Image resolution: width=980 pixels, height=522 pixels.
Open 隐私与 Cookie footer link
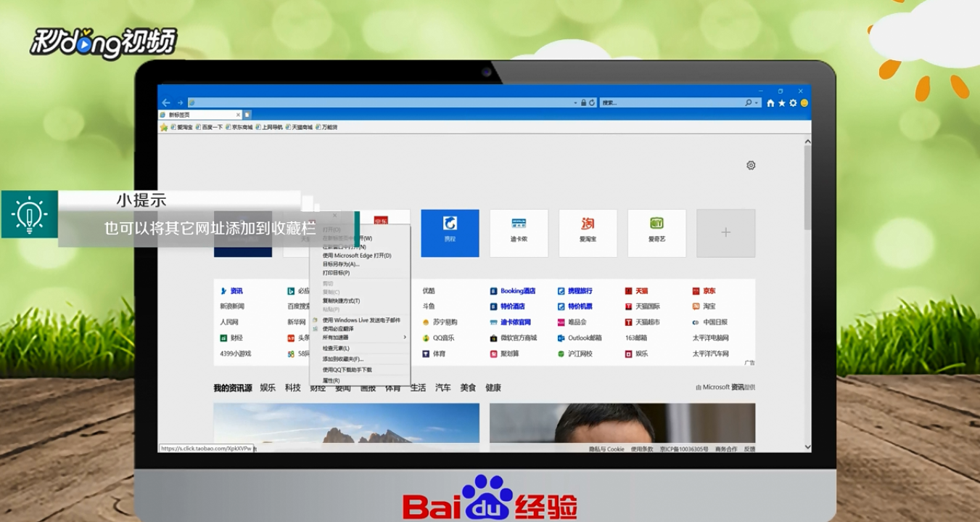[606, 449]
